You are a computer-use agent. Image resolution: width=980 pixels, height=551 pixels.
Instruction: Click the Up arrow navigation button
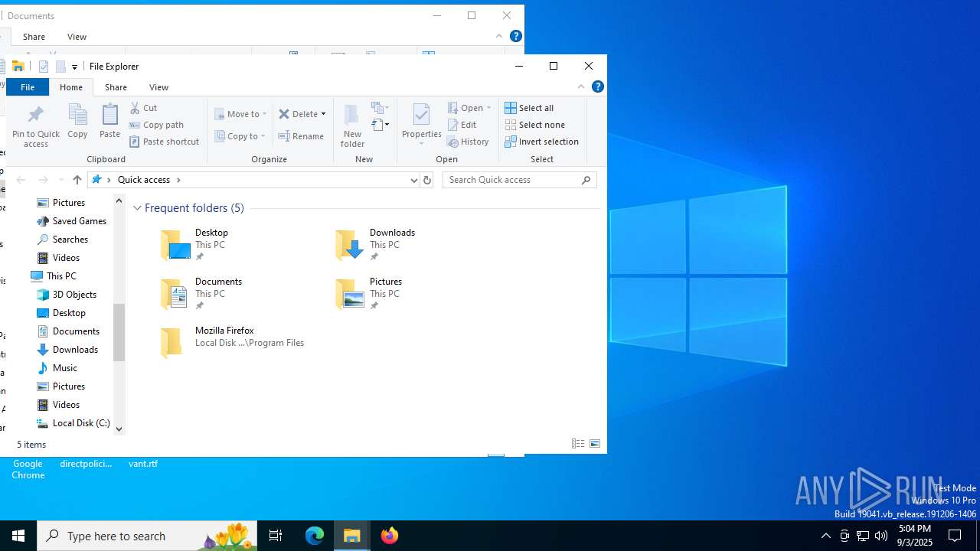click(77, 180)
